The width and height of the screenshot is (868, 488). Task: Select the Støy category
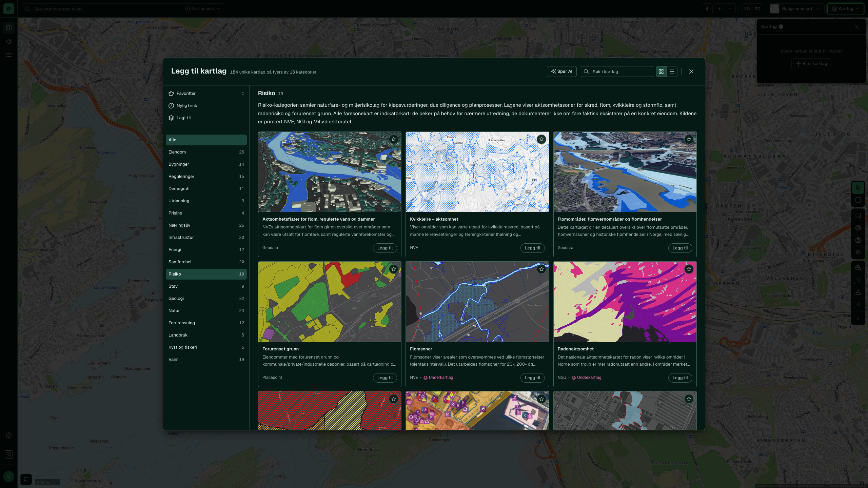(x=206, y=286)
